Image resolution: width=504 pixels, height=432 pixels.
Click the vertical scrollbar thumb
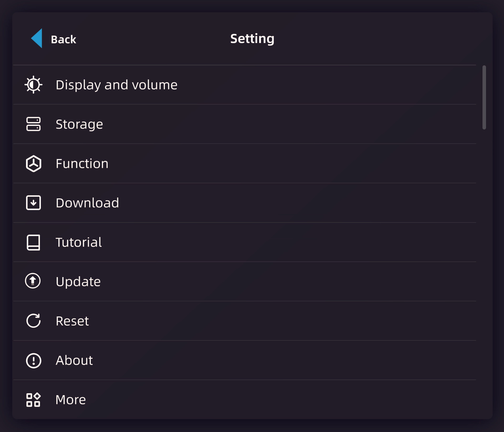point(484,97)
